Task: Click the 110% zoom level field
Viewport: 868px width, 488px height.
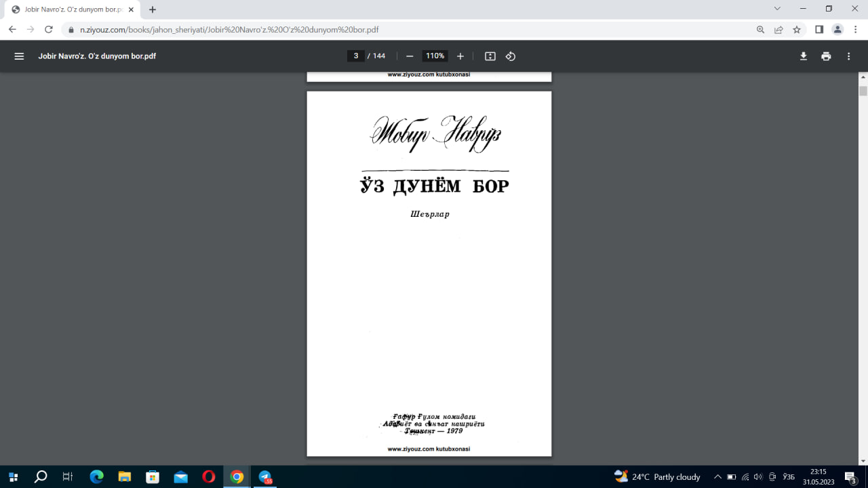Action: pos(435,56)
